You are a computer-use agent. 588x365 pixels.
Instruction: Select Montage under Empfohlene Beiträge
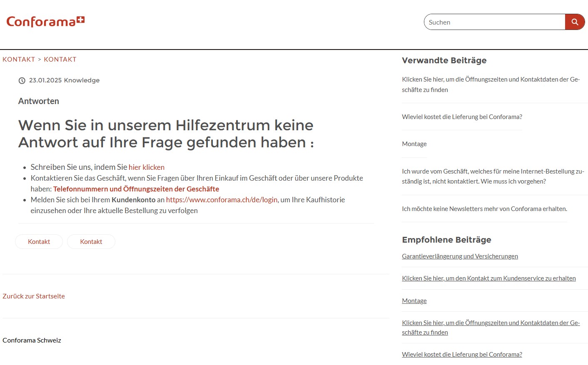(x=414, y=301)
